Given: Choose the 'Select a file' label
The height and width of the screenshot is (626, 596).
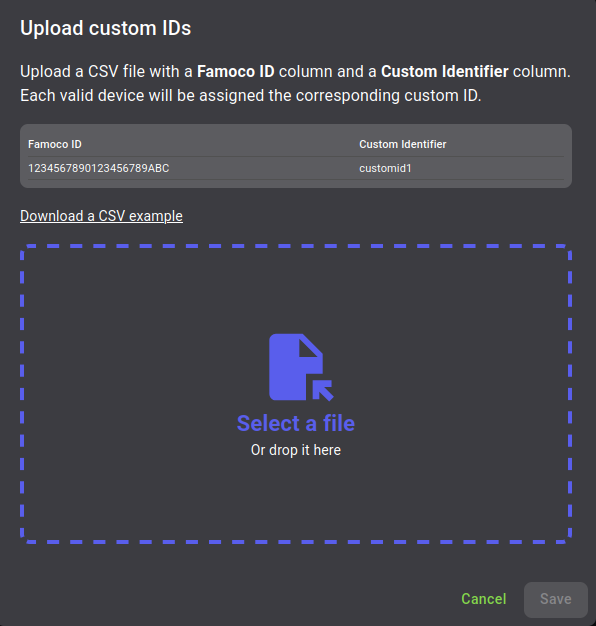Looking at the screenshot, I should click(296, 423).
